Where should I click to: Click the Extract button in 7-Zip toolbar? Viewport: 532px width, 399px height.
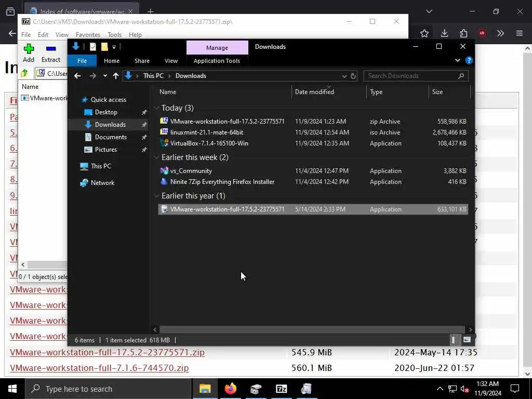(x=51, y=54)
